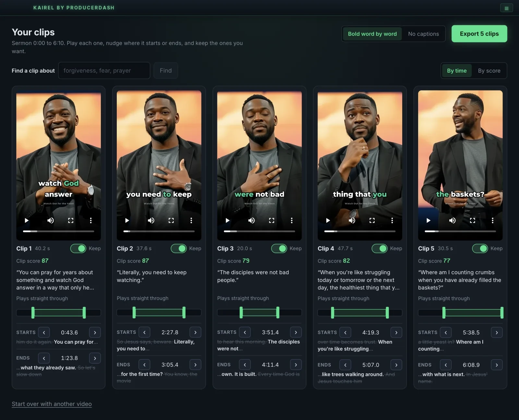This screenshot has width=519, height=420.
Task: Open more options on the Clip 3 video
Action: (292, 220)
